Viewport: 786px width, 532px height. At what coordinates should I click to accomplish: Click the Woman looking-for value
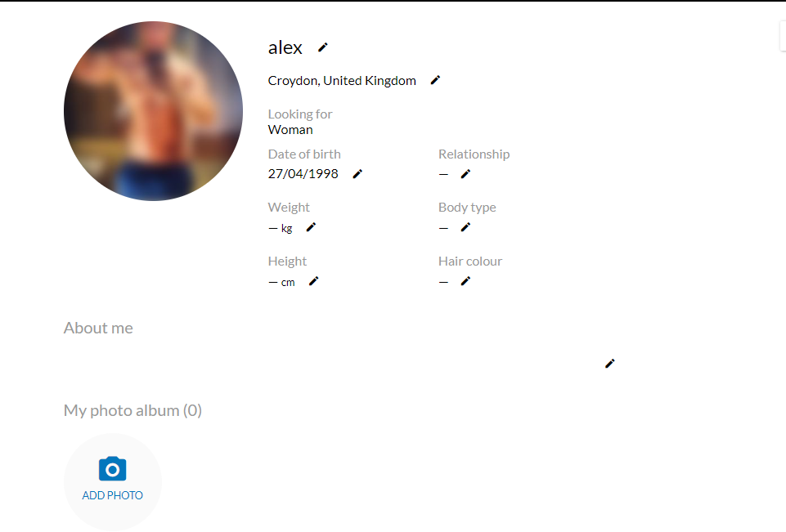click(x=290, y=130)
